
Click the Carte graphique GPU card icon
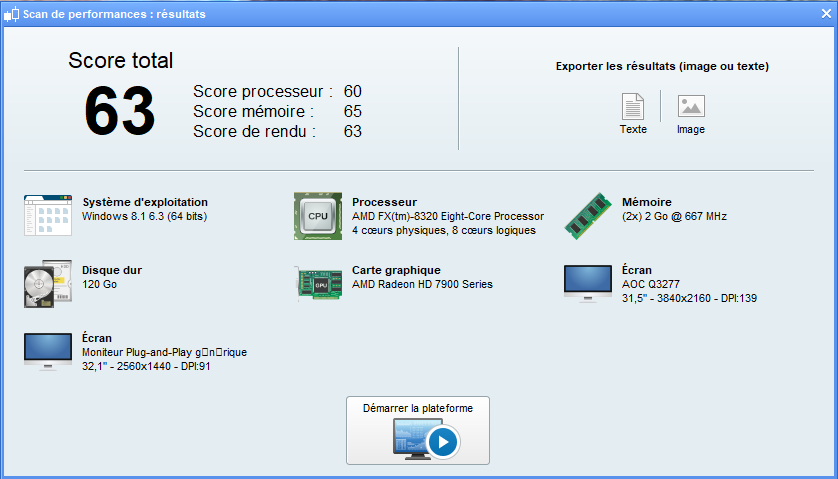pos(320,284)
